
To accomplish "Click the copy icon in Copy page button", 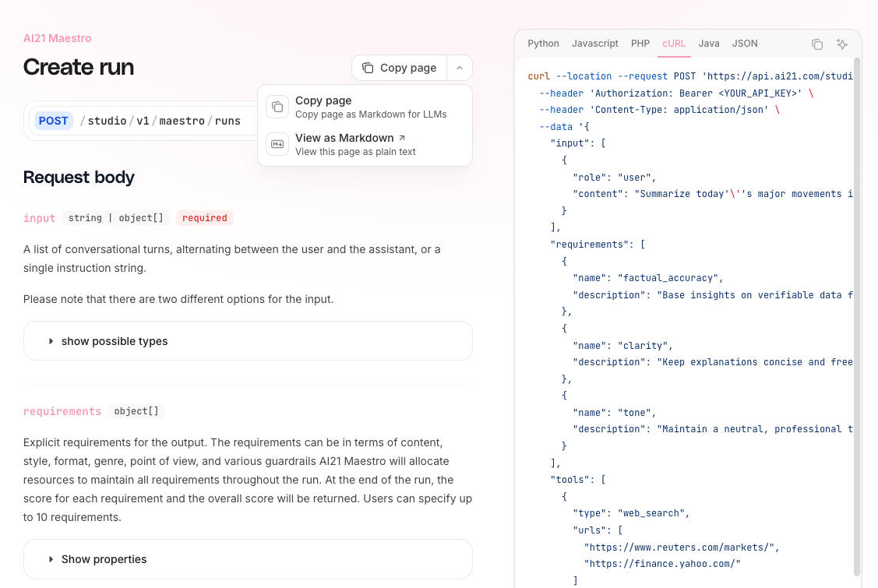I will [368, 68].
